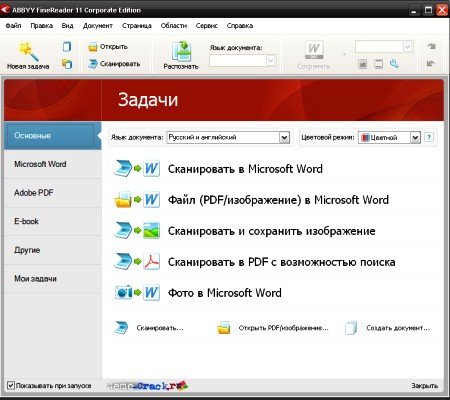Click the Сканировать label in the toolbar
The width and height of the screenshot is (450, 400).
pos(120,64)
